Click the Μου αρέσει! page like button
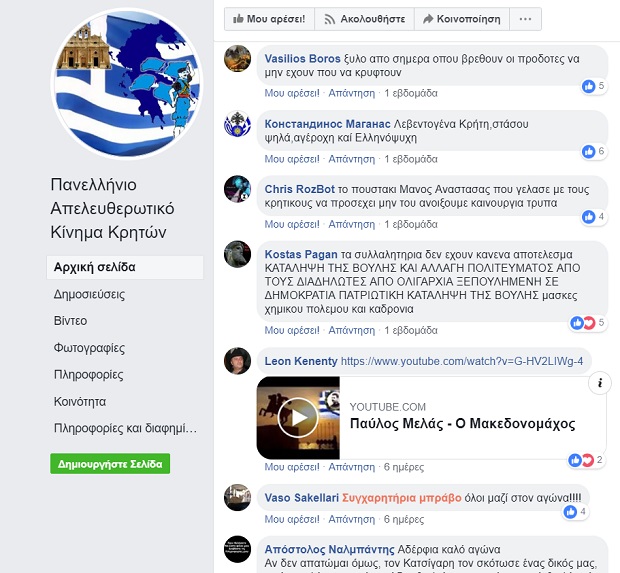 (x=269, y=19)
